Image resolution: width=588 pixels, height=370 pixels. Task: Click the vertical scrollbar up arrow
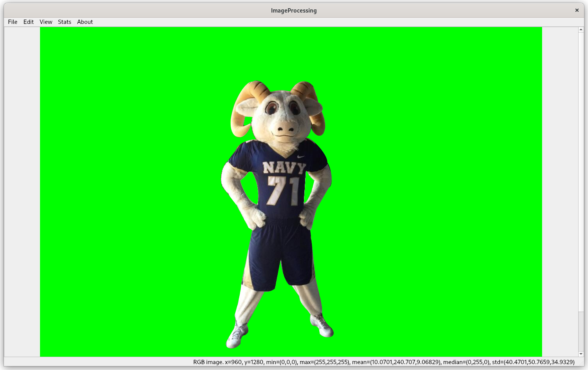(581, 30)
